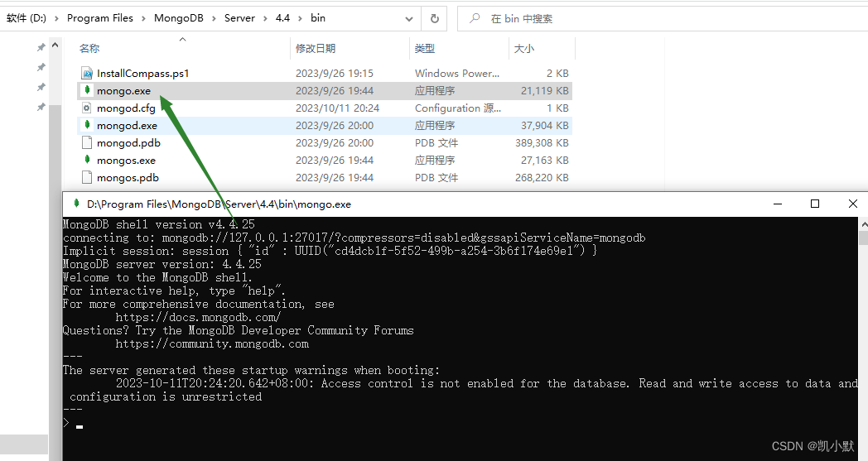The width and height of the screenshot is (868, 461).
Task: Click the first pin icon in sidebar
Action: pyautogui.click(x=41, y=48)
